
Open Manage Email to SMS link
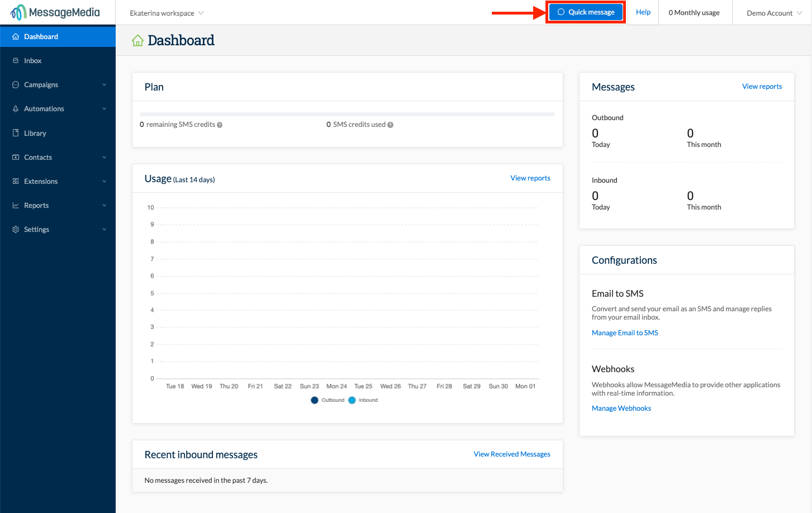(625, 332)
